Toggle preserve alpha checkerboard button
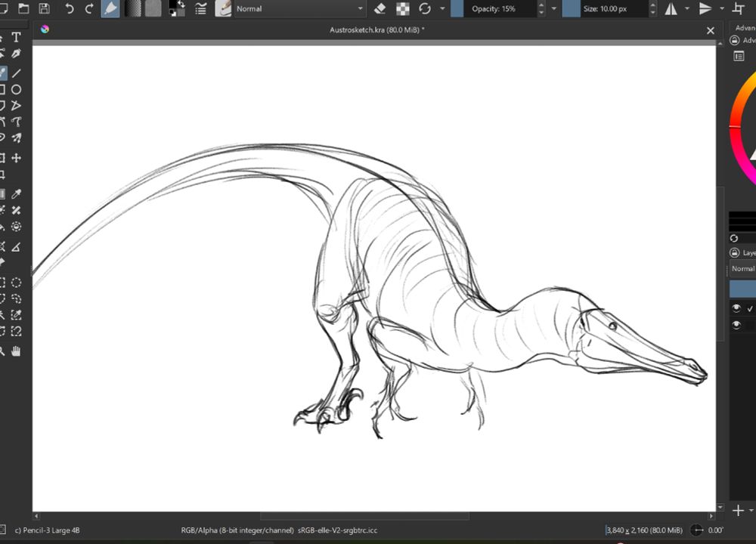Viewport: 756px width, 544px height. 403,8
